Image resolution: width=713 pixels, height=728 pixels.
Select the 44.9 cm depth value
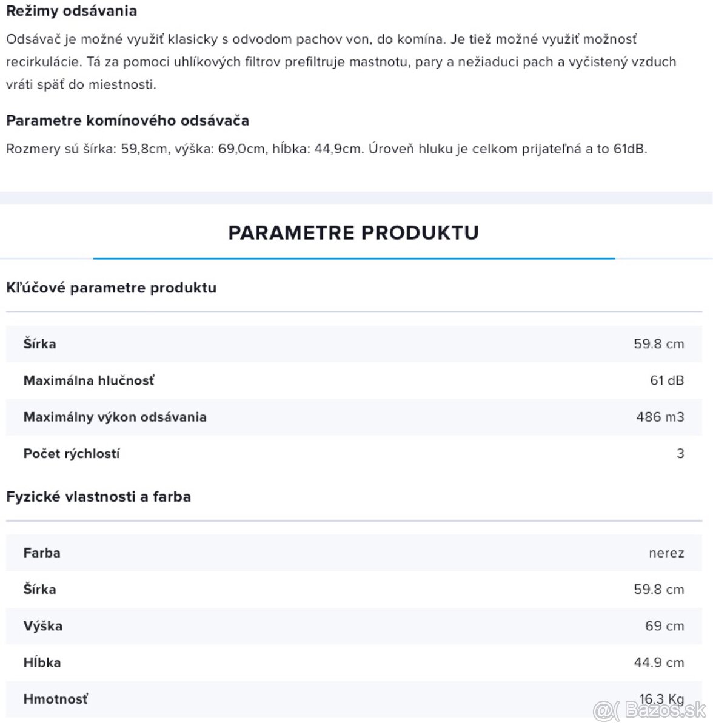pyautogui.click(x=658, y=662)
